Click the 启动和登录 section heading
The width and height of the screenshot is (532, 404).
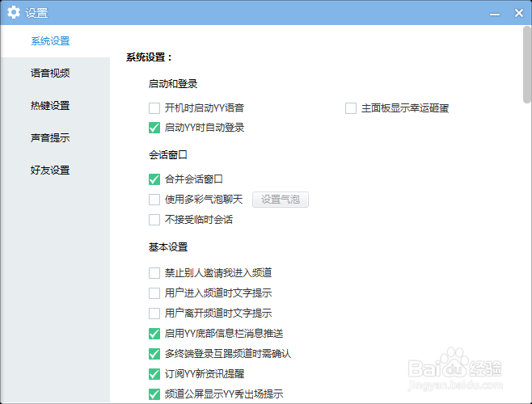point(173,84)
